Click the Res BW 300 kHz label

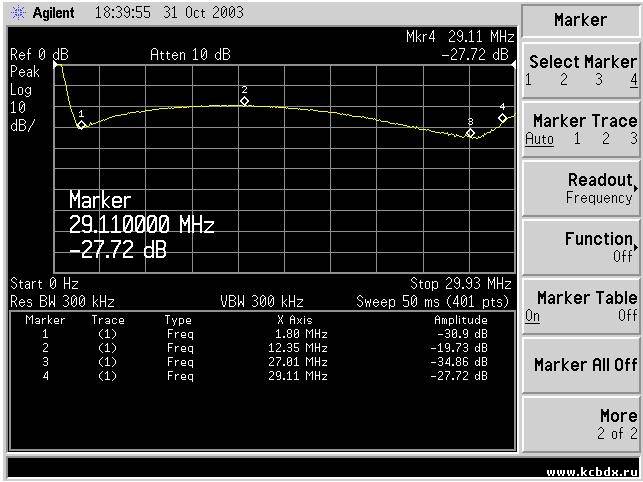coord(62,302)
